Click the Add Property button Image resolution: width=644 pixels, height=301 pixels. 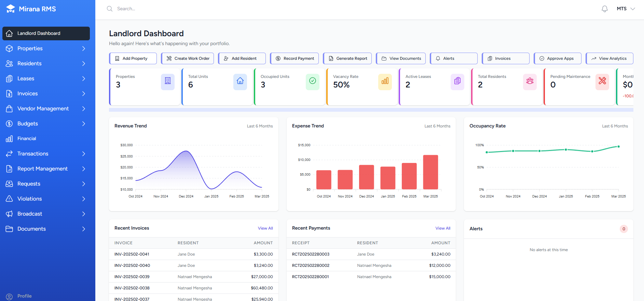(x=133, y=58)
